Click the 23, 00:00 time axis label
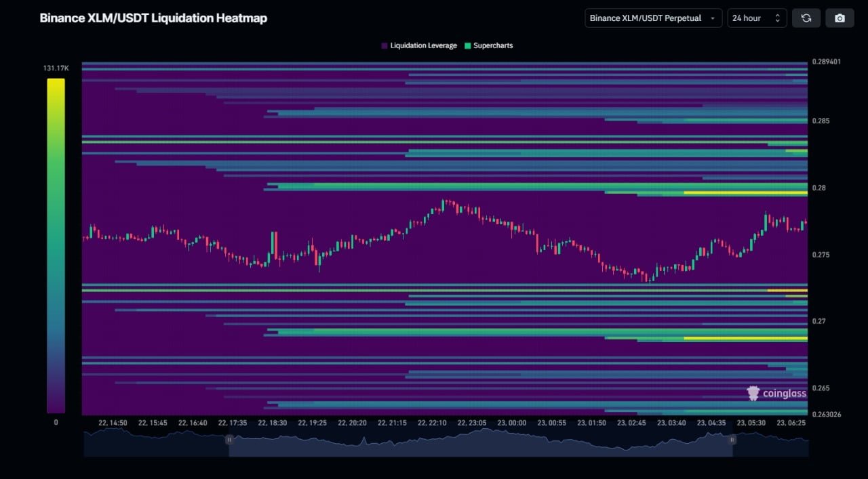 (512, 423)
